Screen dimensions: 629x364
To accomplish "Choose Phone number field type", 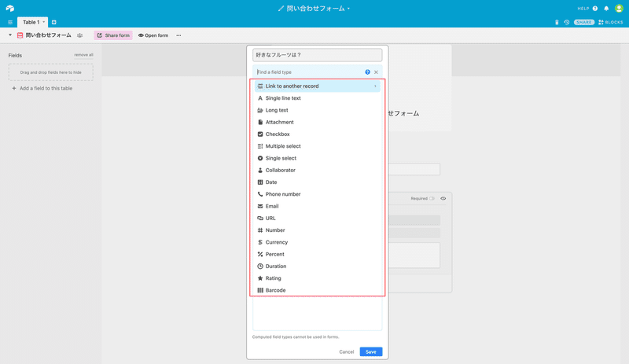I will [318, 194].
